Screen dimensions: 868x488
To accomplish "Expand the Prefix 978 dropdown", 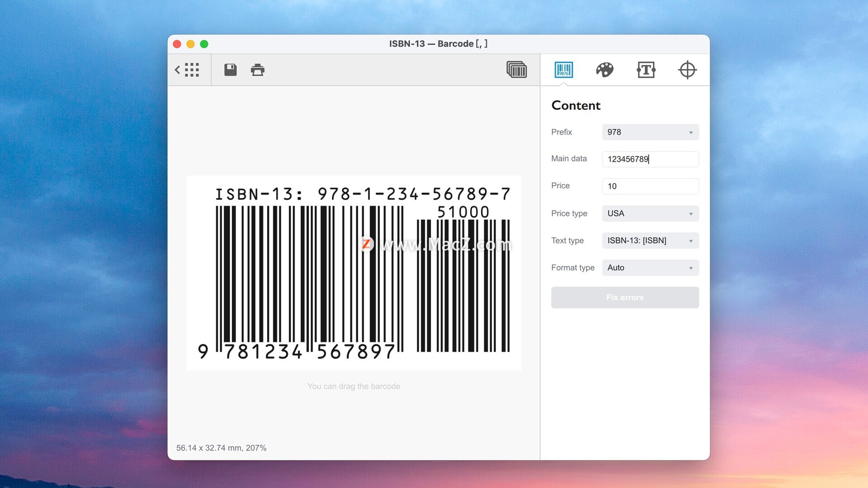I will (x=650, y=132).
